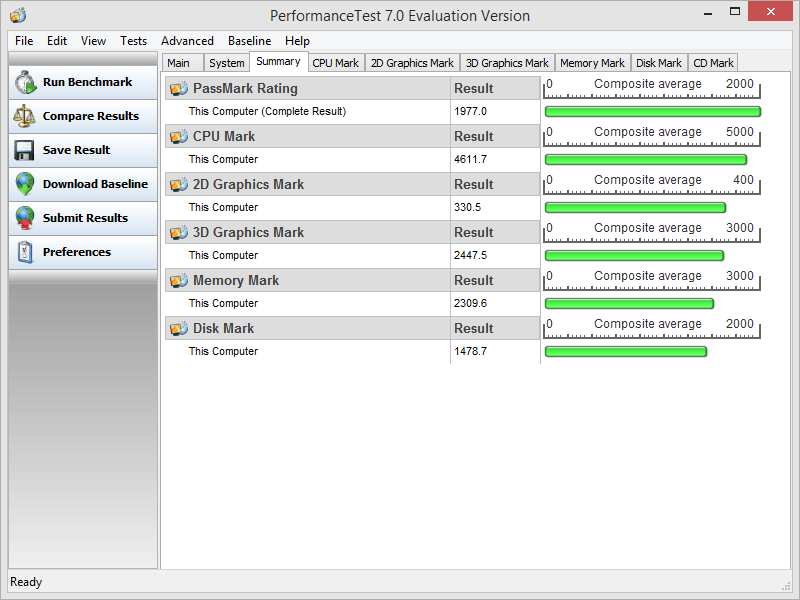Select the Summary tab
The image size is (800, 600).
[x=278, y=61]
